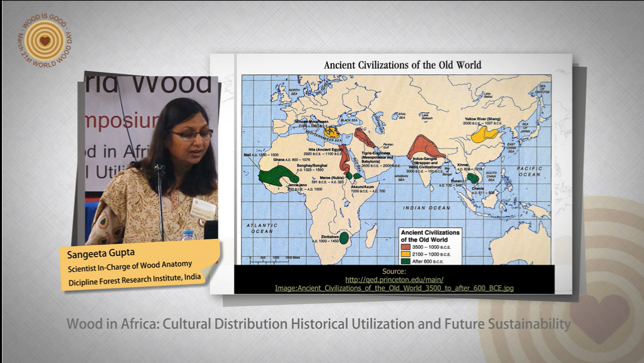The image size is (644, 363).
Task: Open the qed.princeton.edu source link
Action: click(x=394, y=279)
